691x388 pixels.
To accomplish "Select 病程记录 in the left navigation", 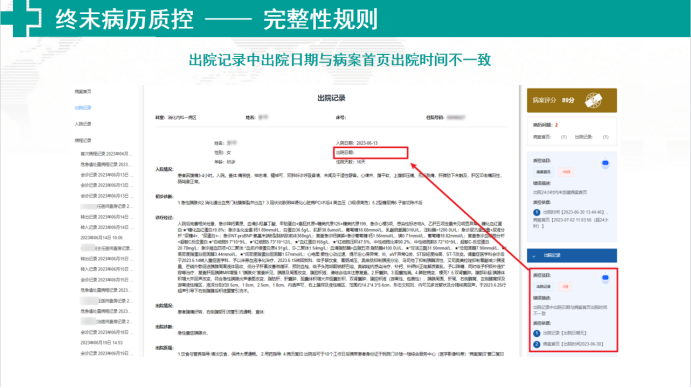I will 83,141.
